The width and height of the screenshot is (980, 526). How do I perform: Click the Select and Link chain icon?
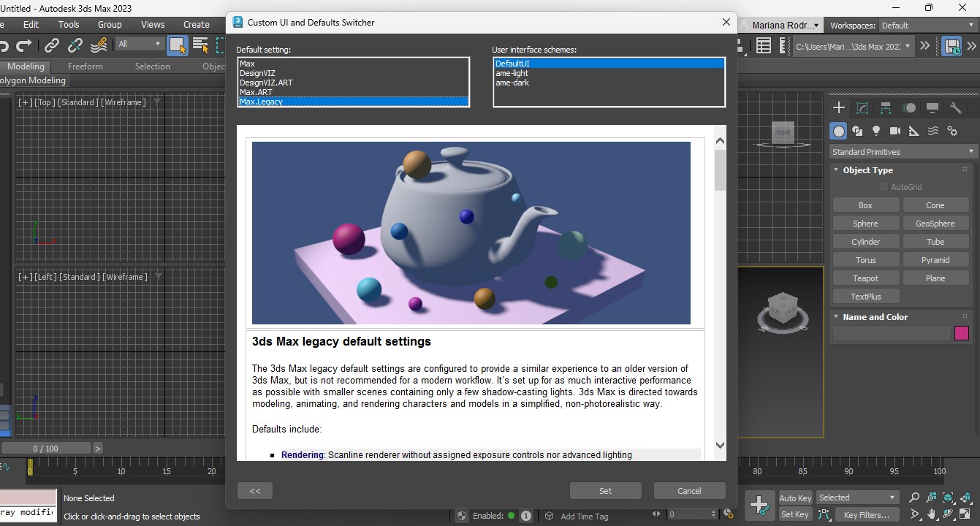tap(52, 45)
